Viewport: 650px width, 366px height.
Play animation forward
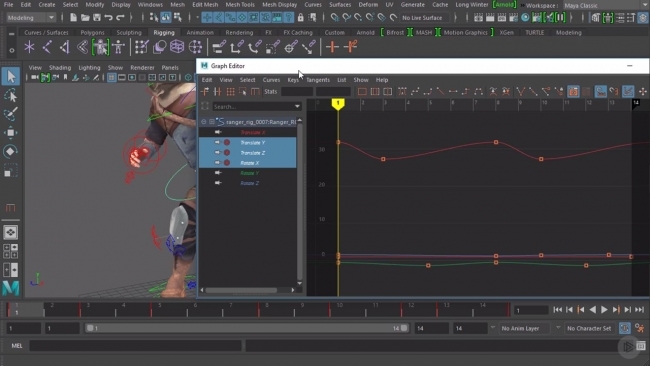[x=604, y=309]
